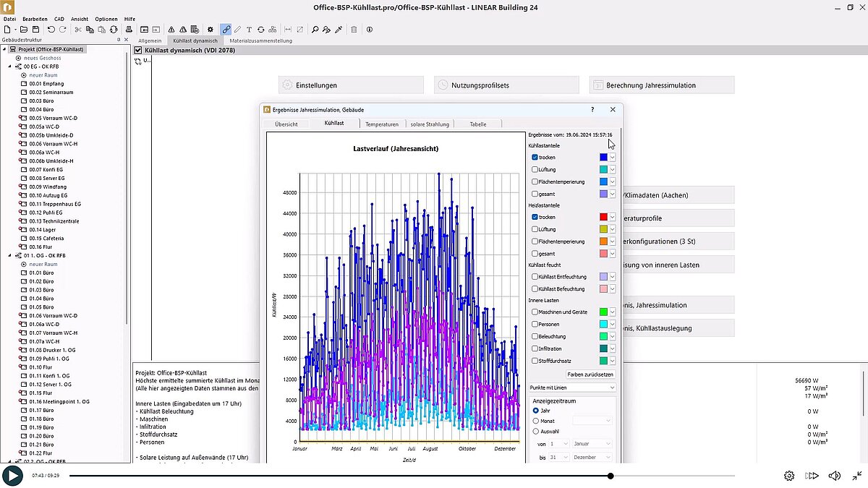Mute the video with speaker icon
The image size is (868, 488).
pyautogui.click(x=834, y=476)
